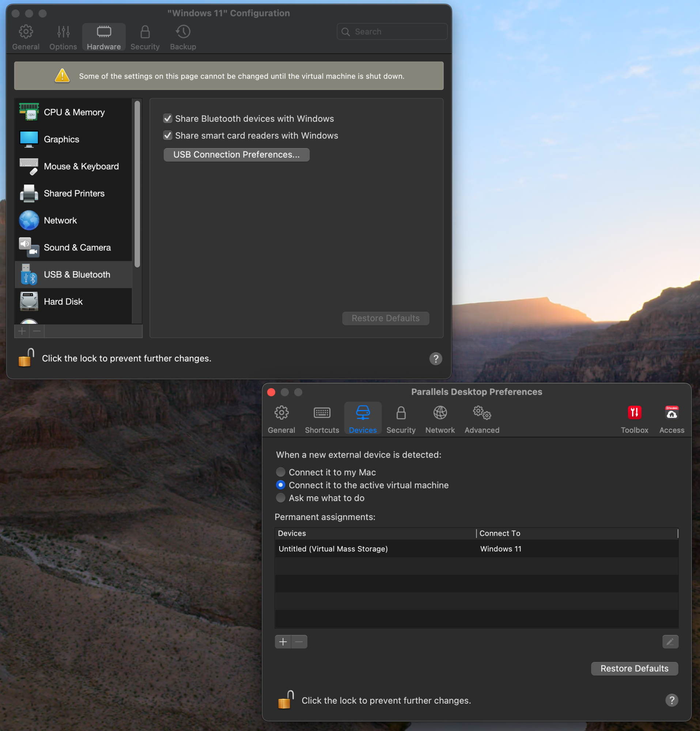Add a permanent device assignment
The width and height of the screenshot is (700, 731).
[x=283, y=641]
